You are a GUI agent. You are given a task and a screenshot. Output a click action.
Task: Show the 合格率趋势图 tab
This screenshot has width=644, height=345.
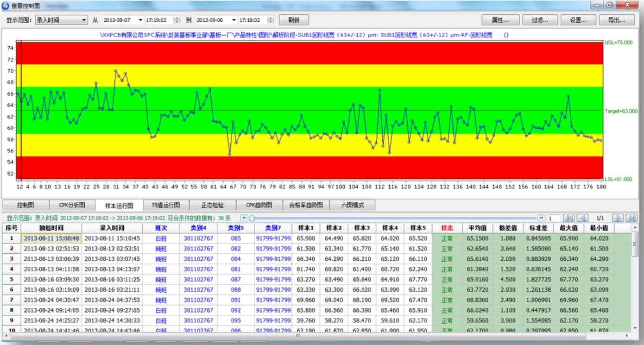[305, 205]
